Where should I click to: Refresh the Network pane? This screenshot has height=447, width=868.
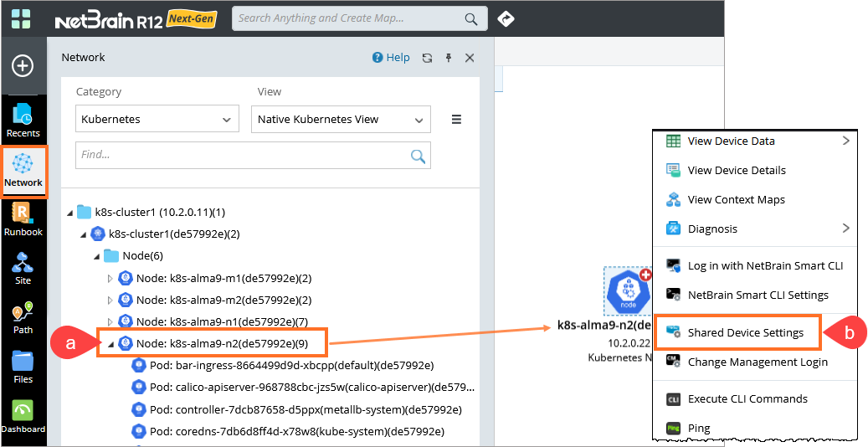coord(427,58)
